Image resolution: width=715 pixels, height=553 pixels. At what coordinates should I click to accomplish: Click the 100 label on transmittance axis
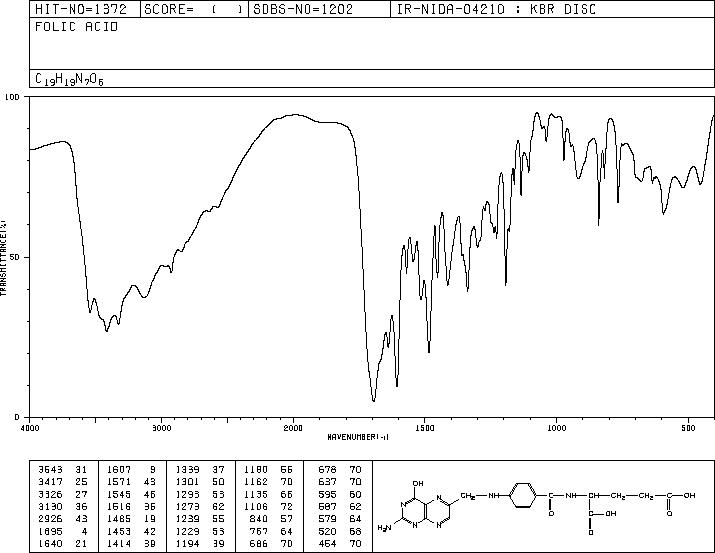(x=12, y=97)
